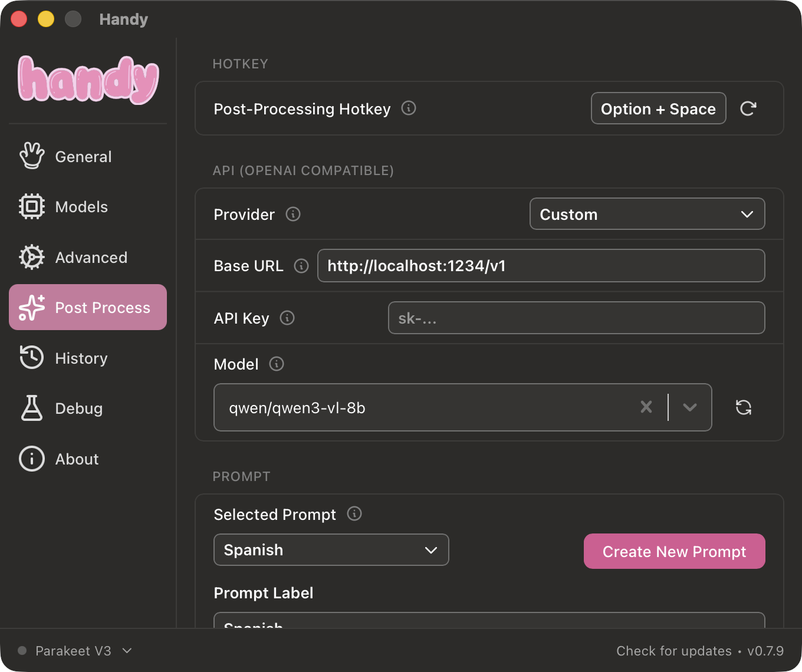This screenshot has width=802, height=672.
Task: Open the Advanced settings panel
Action: (91, 257)
